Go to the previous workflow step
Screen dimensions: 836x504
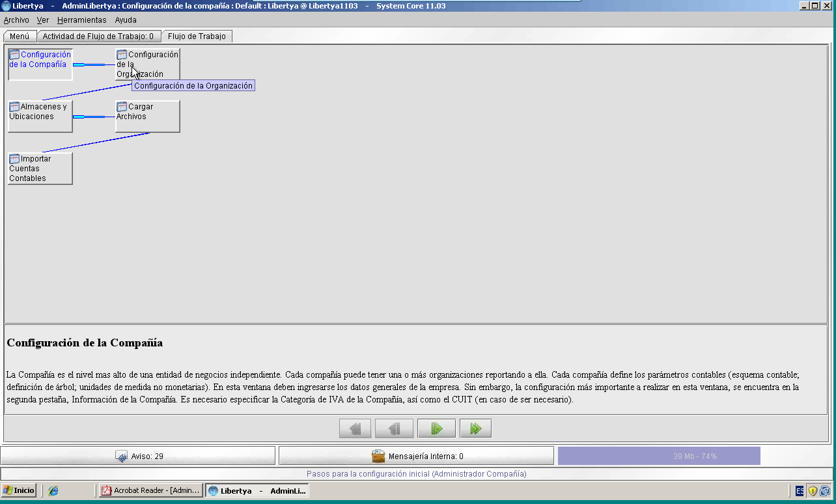pos(394,428)
